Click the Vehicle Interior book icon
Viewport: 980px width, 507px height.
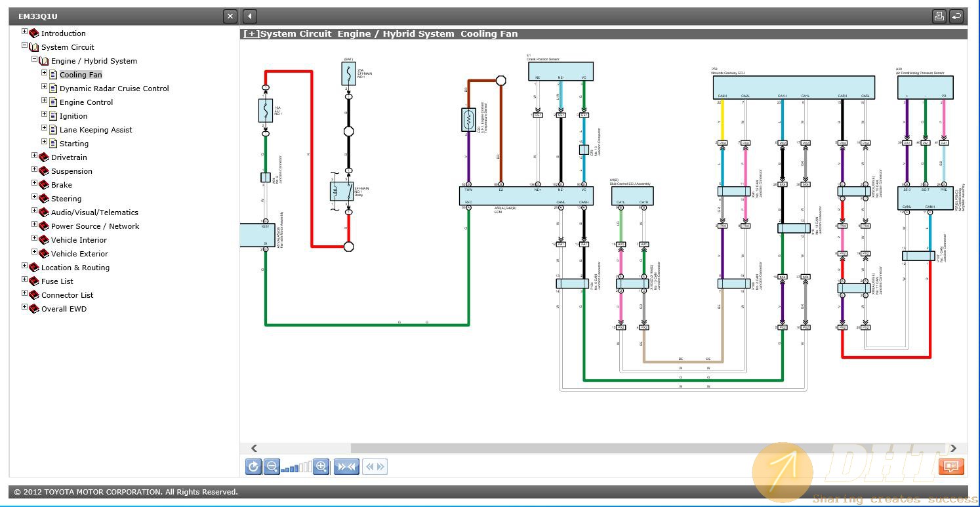(44, 240)
